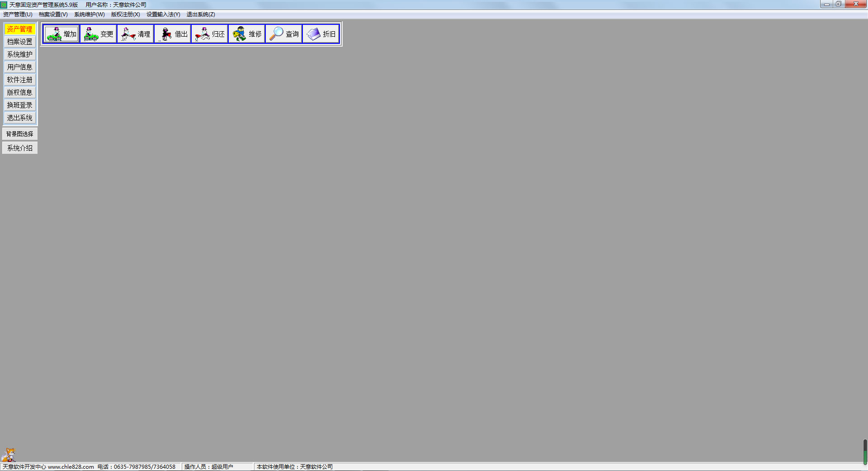Click the 退出系统 sidebar button
Image resolution: width=868 pixels, height=471 pixels.
point(20,118)
